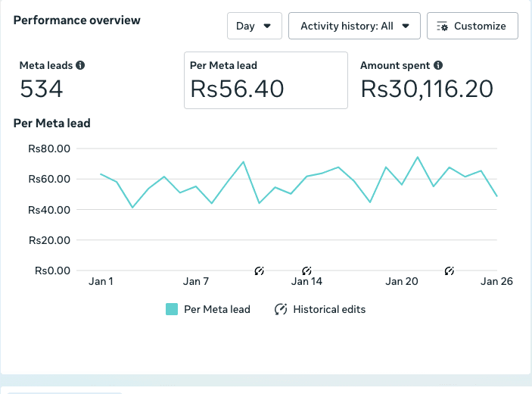The width and height of the screenshot is (532, 394).
Task: Click the historical edit marker left of Jan 14
Action: 260,270
